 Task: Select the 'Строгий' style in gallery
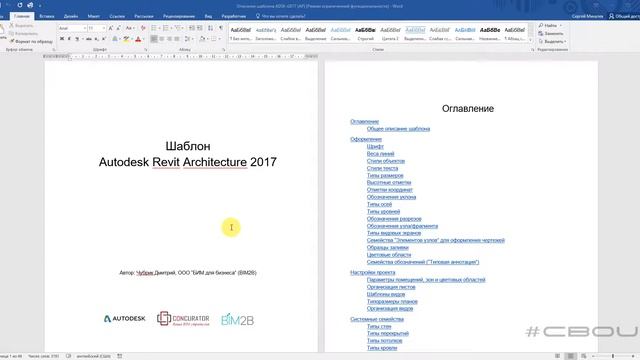point(365,33)
